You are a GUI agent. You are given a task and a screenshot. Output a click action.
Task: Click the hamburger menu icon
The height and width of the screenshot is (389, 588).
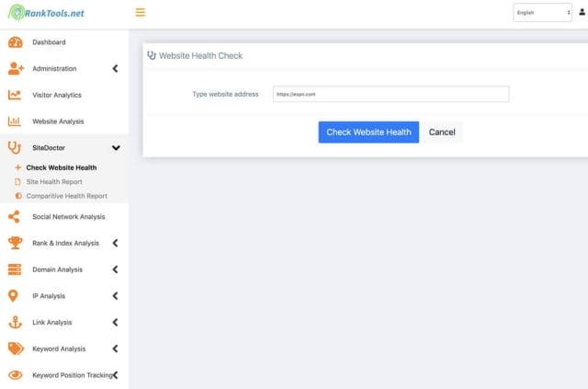[140, 12]
